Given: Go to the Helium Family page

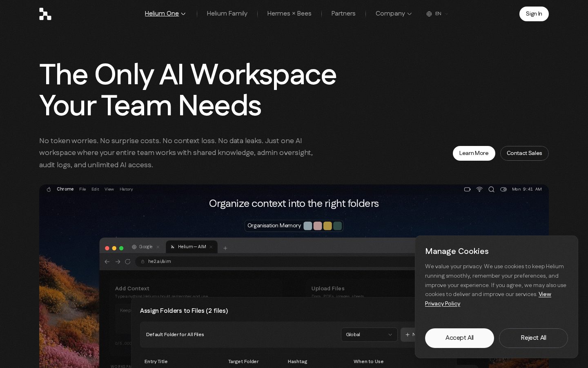Looking at the screenshot, I should pyautogui.click(x=227, y=13).
